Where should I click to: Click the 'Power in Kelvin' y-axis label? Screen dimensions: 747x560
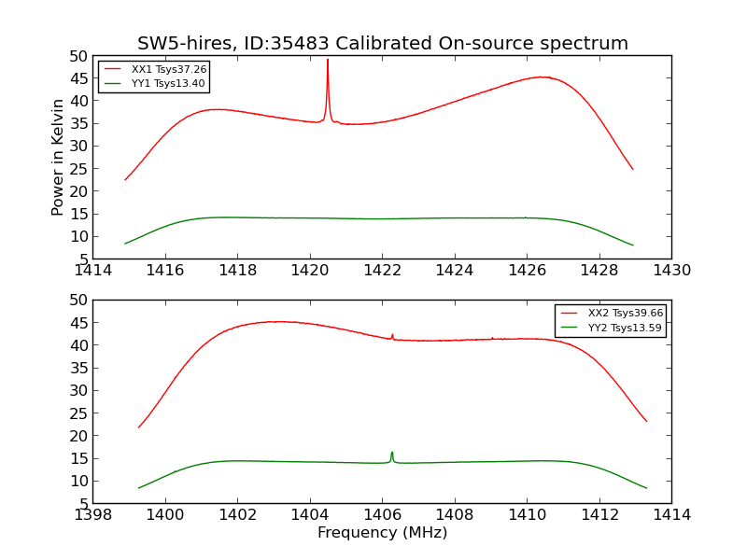click(x=57, y=157)
